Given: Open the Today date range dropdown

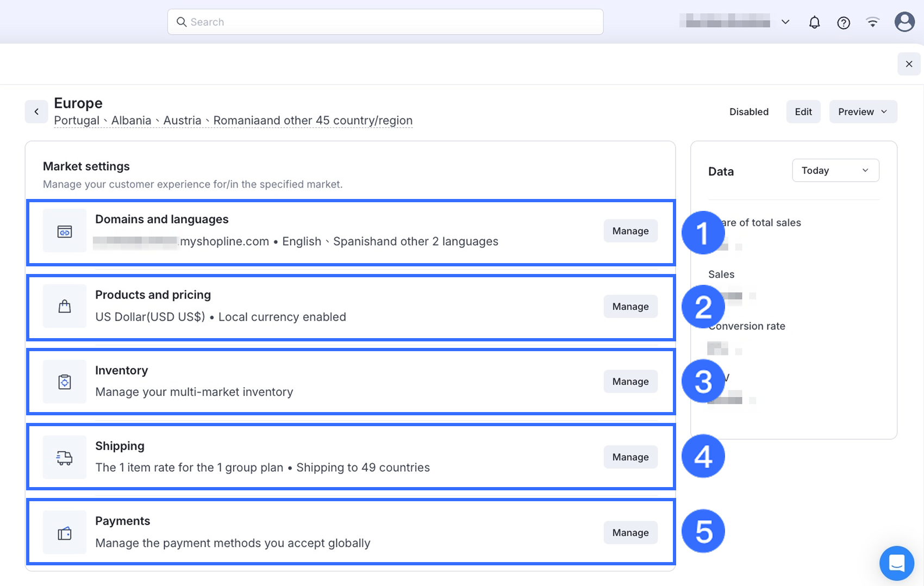Looking at the screenshot, I should point(835,171).
